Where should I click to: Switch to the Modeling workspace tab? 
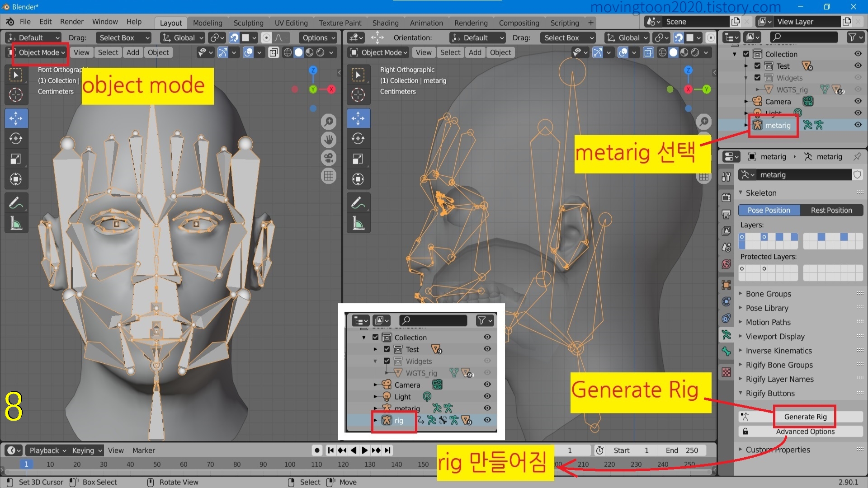(x=208, y=23)
